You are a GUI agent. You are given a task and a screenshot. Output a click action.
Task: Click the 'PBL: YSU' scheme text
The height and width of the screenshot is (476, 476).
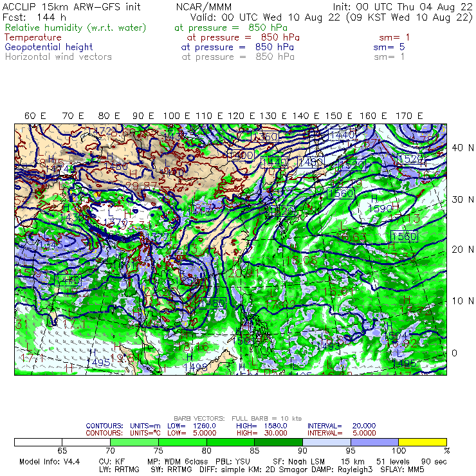tap(233, 462)
